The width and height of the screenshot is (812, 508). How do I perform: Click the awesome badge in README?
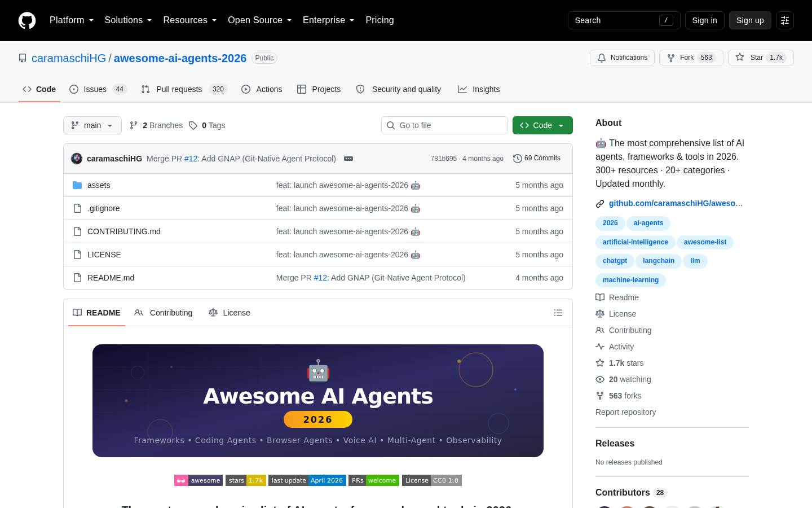[x=198, y=480]
